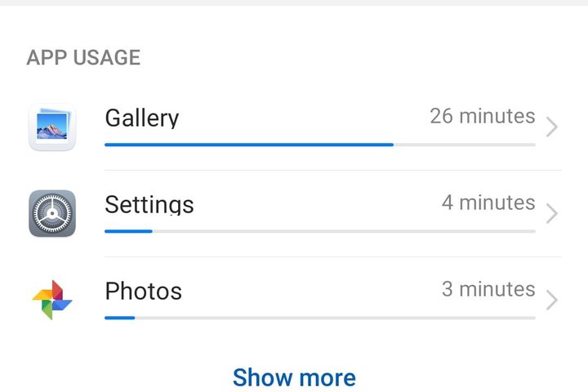Screen dimensions: 588x392
Task: Expand the Photos row chevron arrow
Action: 552,301
